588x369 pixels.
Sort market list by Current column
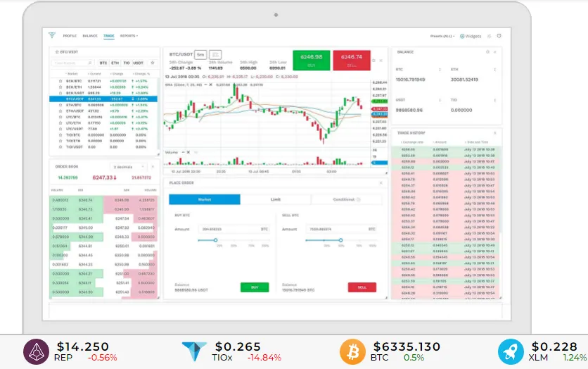coord(94,74)
